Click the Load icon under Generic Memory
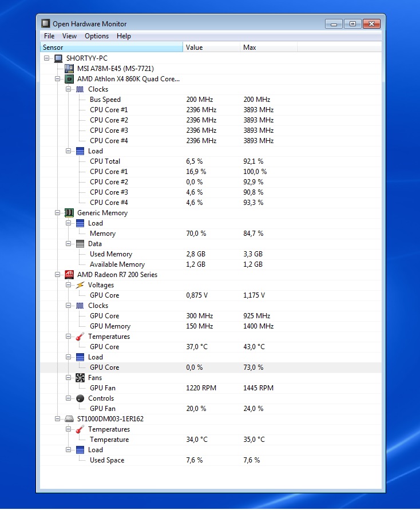 (x=80, y=223)
